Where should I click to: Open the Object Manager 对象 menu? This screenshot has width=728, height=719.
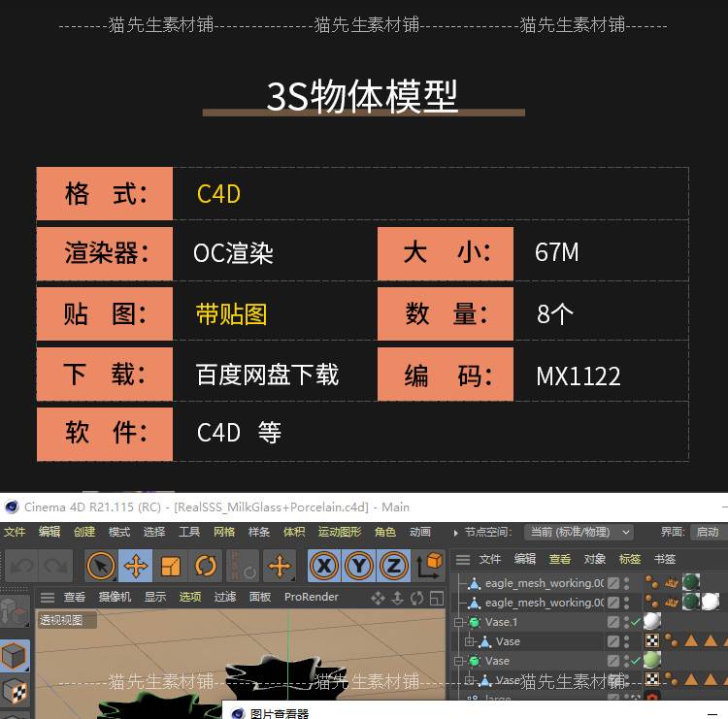(x=595, y=559)
